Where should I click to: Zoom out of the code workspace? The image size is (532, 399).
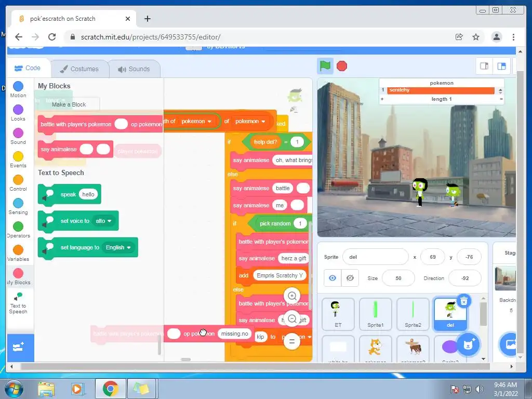tap(292, 318)
